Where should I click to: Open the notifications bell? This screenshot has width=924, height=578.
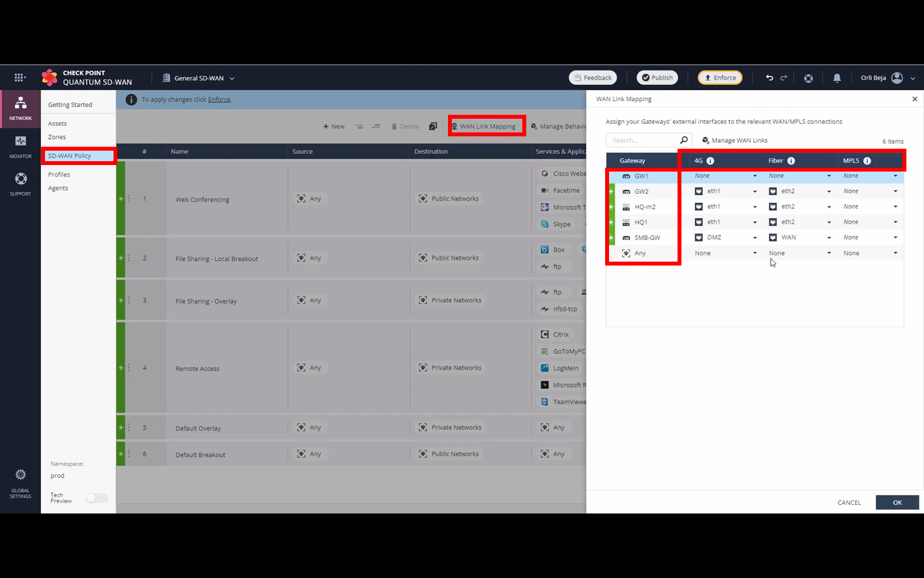[837, 78]
